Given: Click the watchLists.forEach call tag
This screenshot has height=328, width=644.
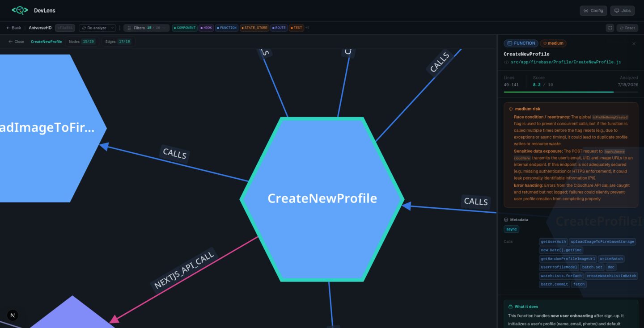Looking at the screenshot, I should pyautogui.click(x=561, y=276).
